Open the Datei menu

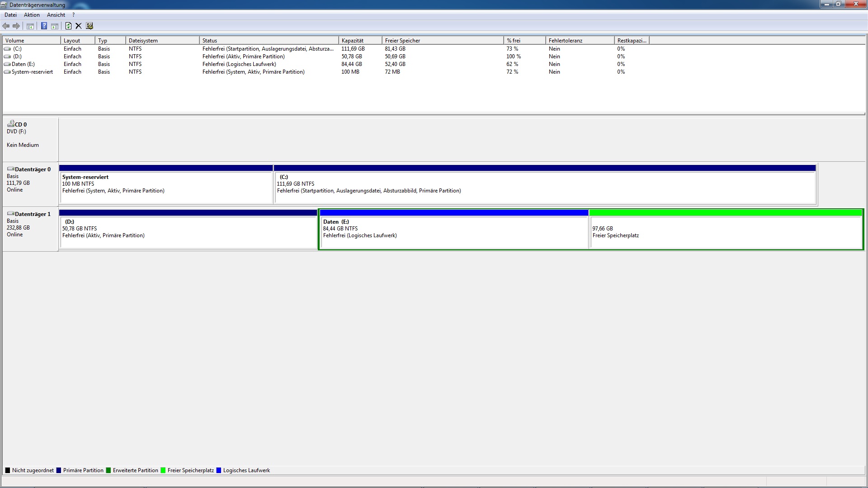pyautogui.click(x=10, y=15)
